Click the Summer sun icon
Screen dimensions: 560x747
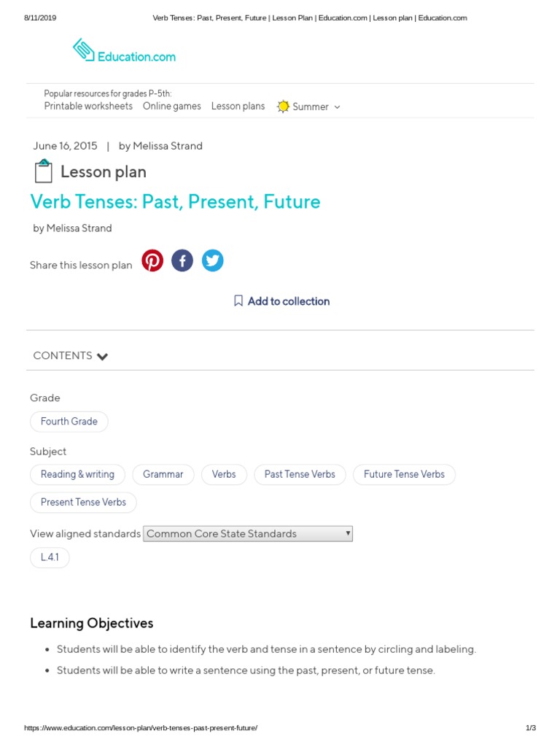283,107
